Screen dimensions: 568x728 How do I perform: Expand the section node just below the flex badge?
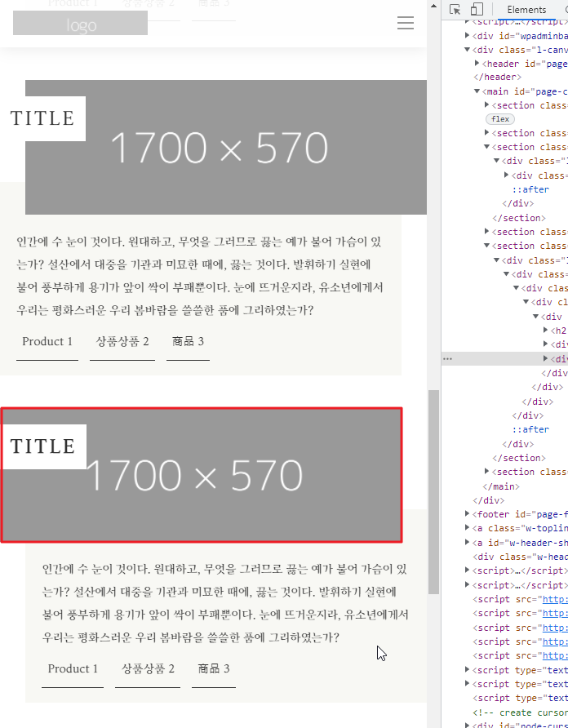(x=486, y=133)
